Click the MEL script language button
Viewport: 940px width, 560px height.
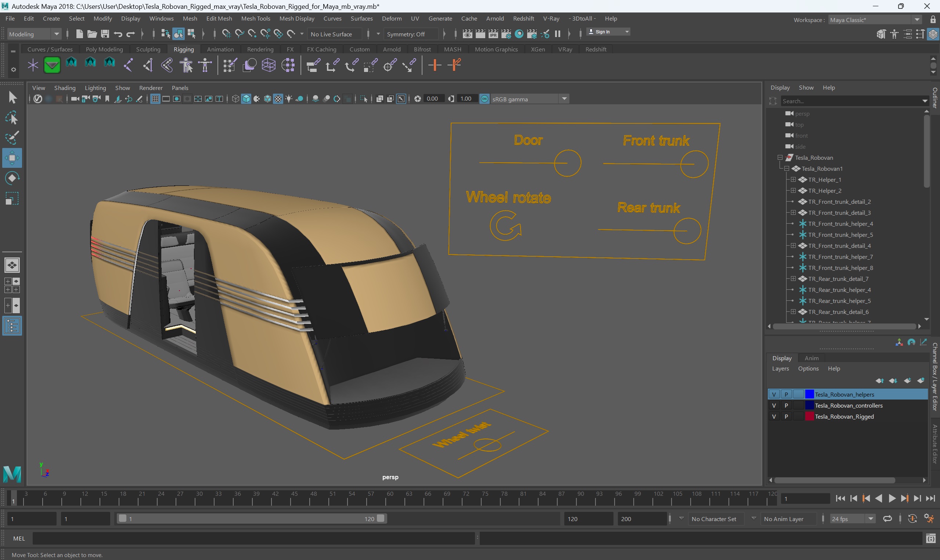point(19,538)
